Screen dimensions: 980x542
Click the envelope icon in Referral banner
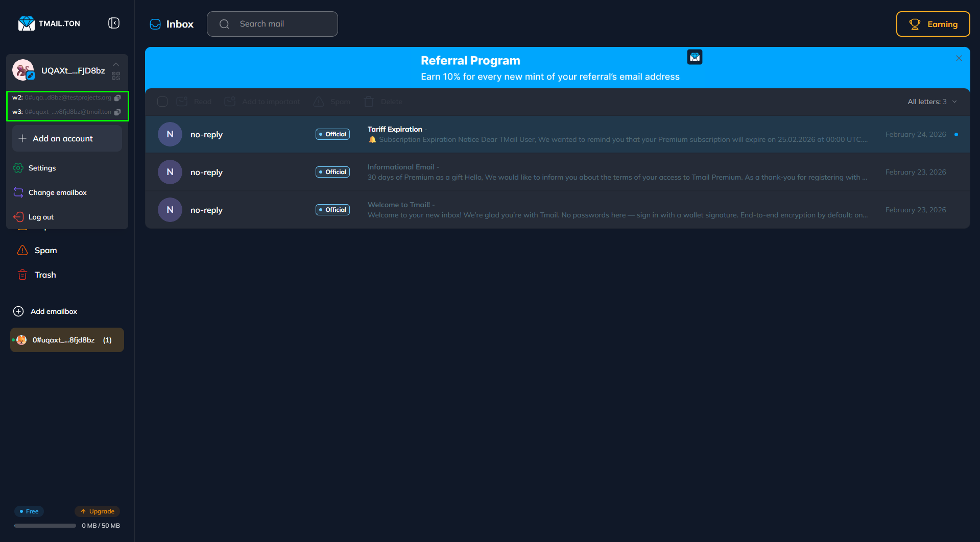click(x=695, y=57)
